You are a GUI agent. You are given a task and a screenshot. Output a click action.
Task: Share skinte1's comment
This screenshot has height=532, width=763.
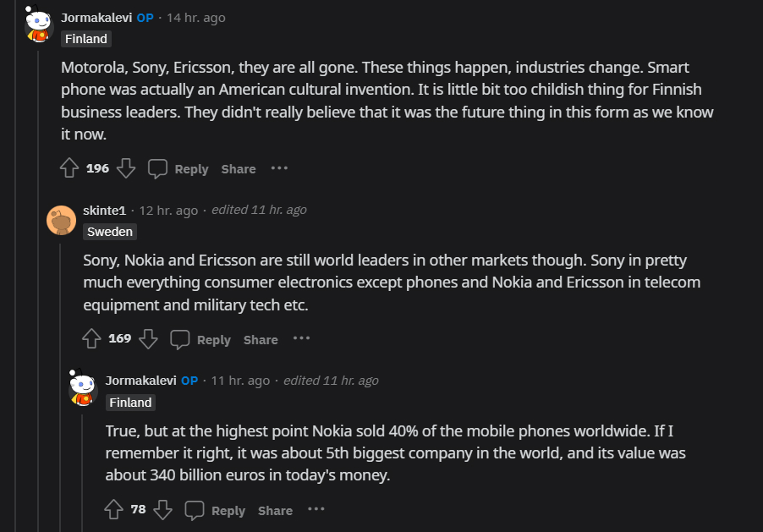coord(261,340)
